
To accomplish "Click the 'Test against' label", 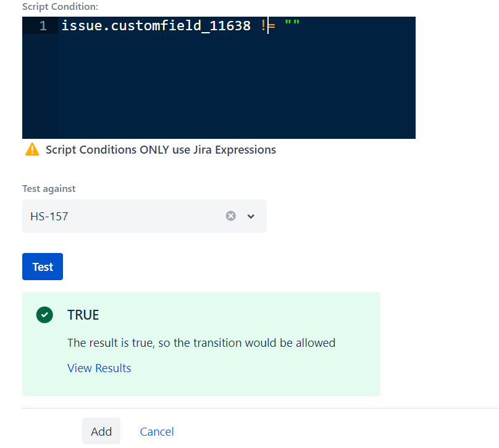I will pos(49,189).
